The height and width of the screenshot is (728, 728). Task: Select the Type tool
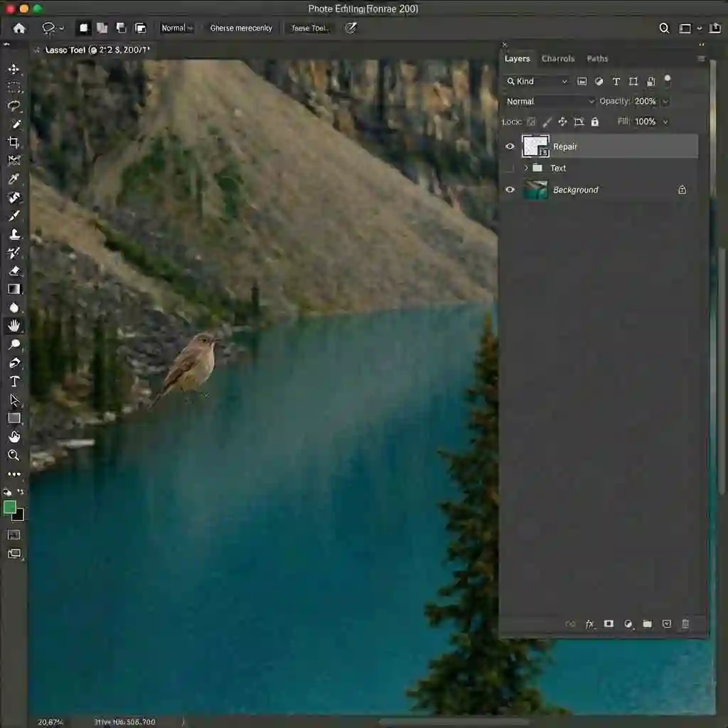(14, 380)
